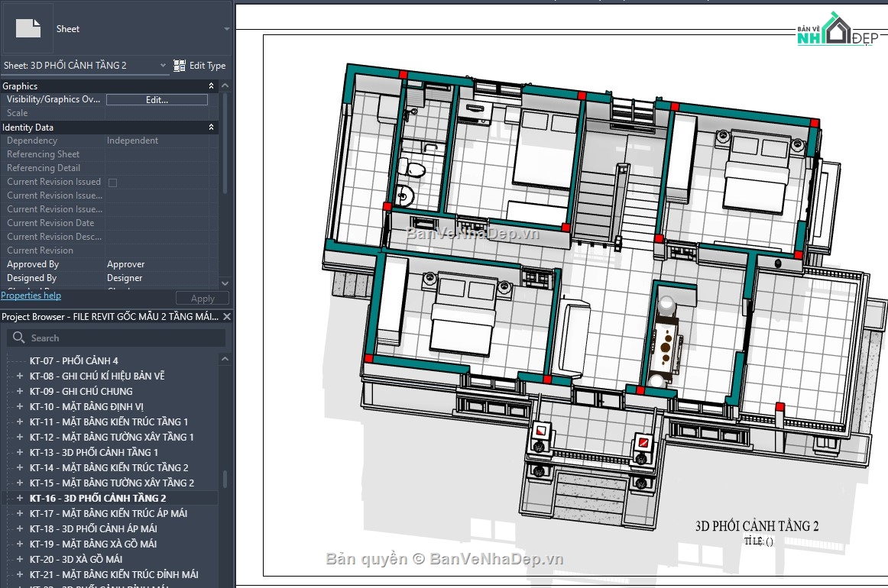Expand KT-08 - GHI CHÚ KÍ HIỆU BẢN VẼ
The width and height of the screenshot is (888, 588).
point(20,376)
